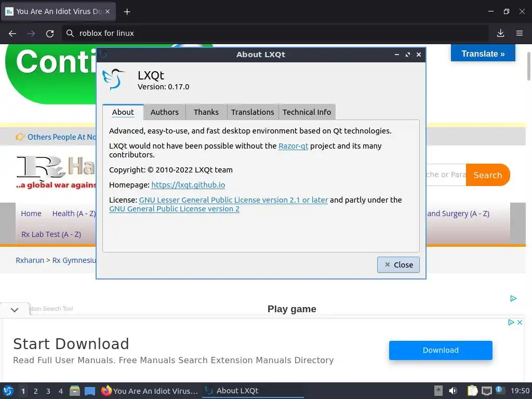Click the network monitor tray icon

point(486,391)
